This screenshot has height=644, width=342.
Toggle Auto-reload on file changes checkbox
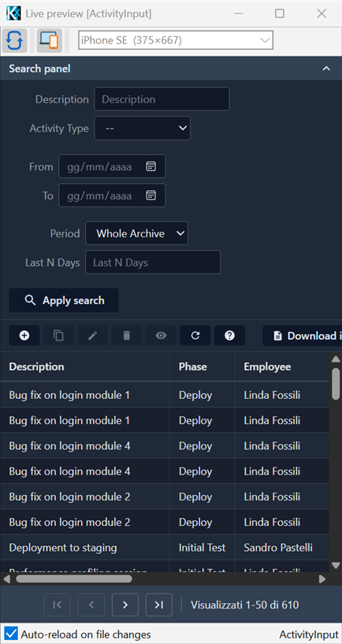coord(12,634)
